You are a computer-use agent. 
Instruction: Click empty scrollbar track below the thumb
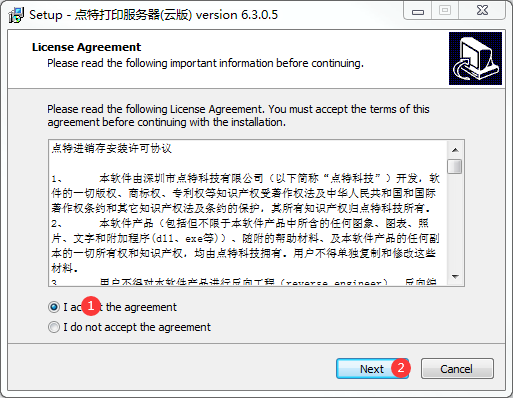pos(455,221)
